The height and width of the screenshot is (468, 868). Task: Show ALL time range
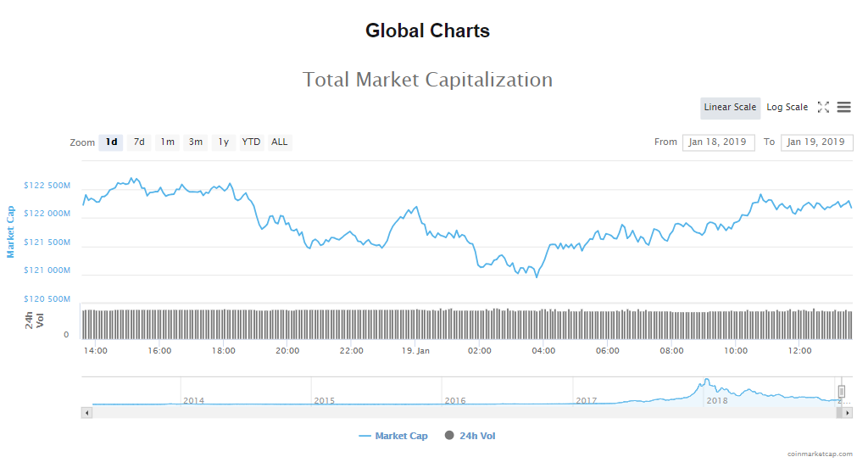tap(280, 142)
